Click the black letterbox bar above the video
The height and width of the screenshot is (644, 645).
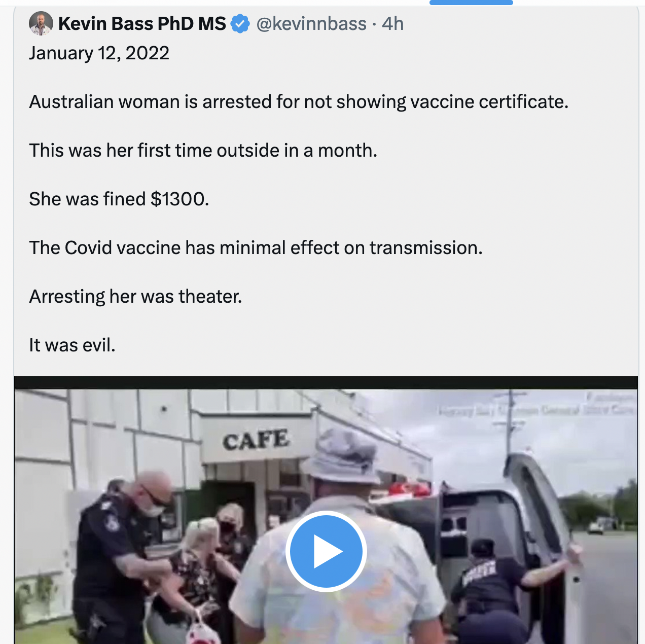[x=326, y=383]
